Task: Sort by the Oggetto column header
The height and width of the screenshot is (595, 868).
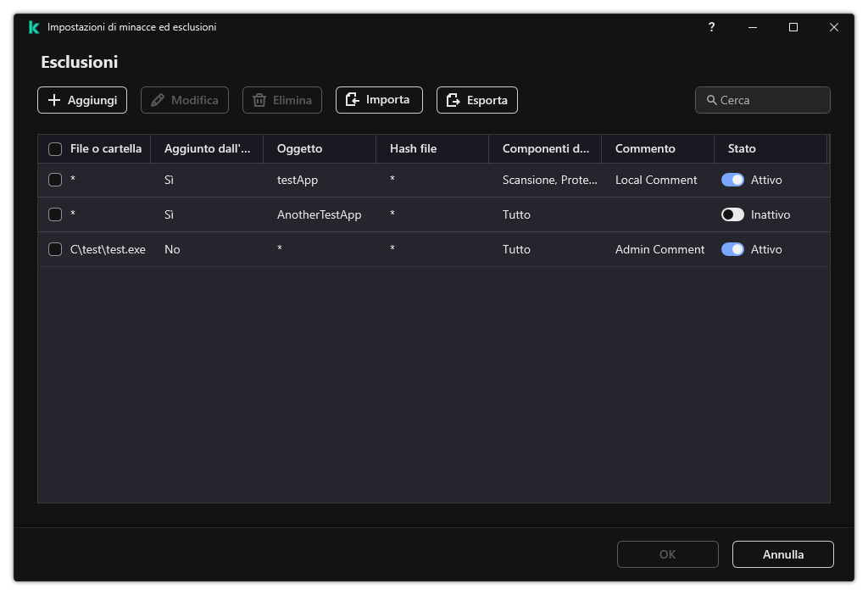Action: (300, 148)
